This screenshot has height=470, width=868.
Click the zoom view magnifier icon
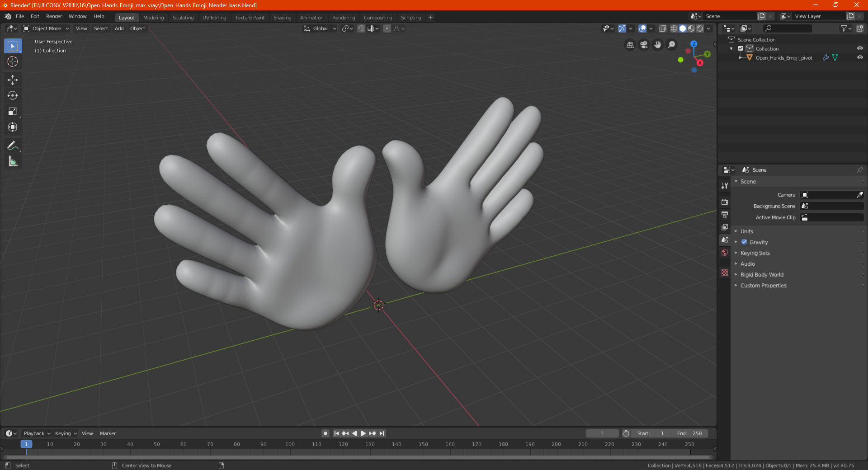pyautogui.click(x=672, y=45)
